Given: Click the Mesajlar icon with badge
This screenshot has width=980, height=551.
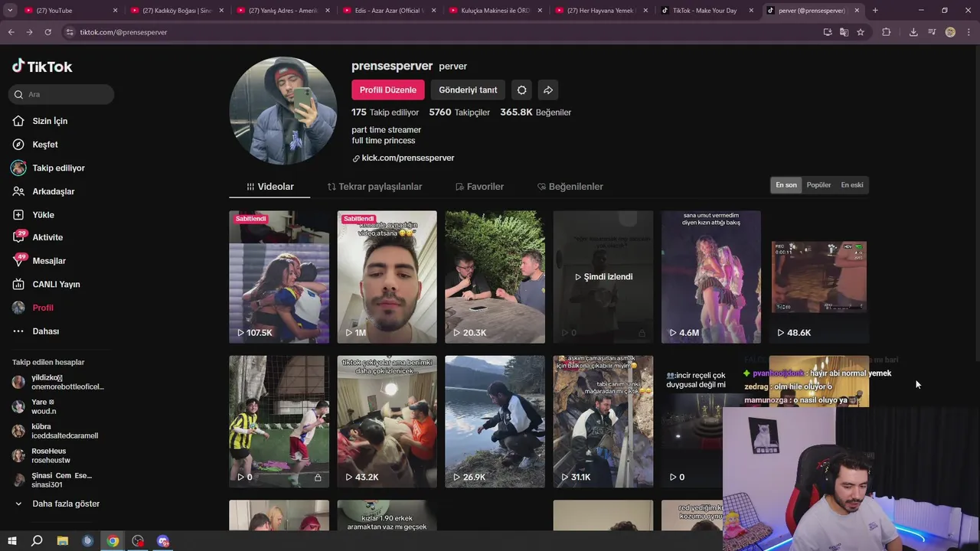Looking at the screenshot, I should pyautogui.click(x=18, y=261).
